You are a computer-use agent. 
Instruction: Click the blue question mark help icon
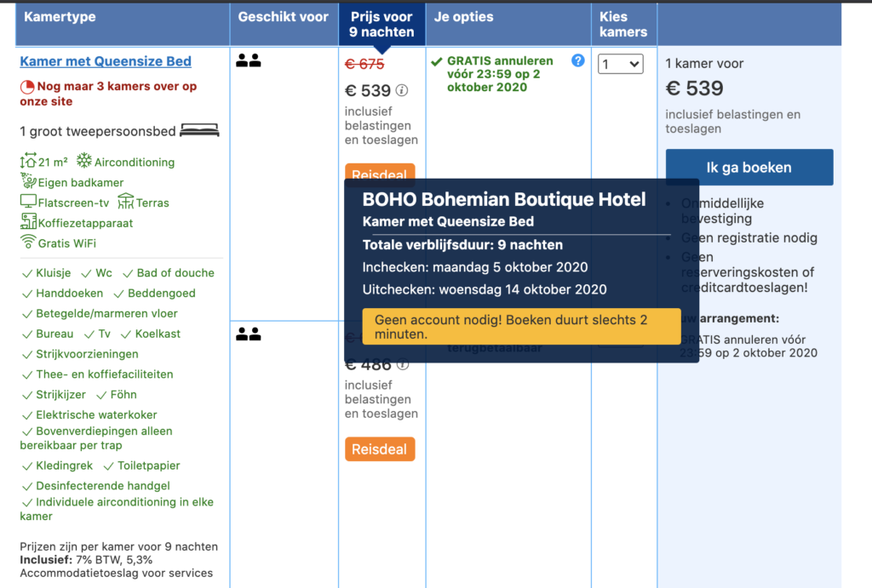click(578, 60)
